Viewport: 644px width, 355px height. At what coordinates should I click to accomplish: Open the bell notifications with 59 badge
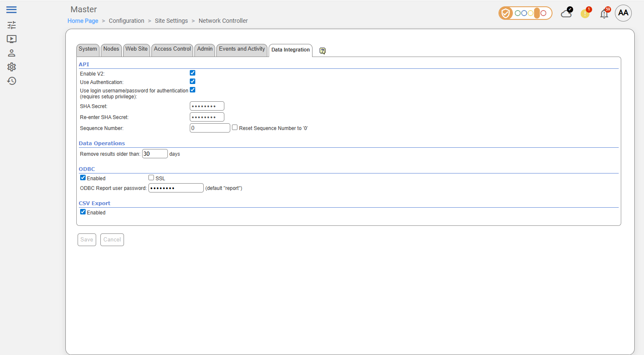[x=604, y=14]
